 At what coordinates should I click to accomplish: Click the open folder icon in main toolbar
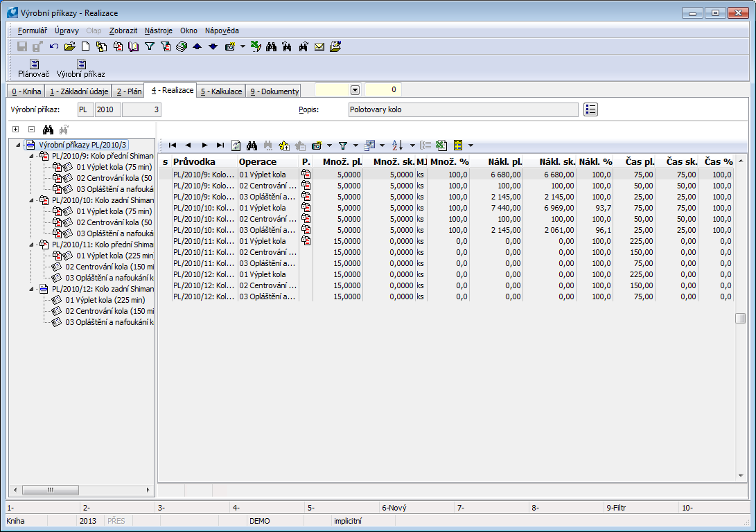[x=69, y=47]
